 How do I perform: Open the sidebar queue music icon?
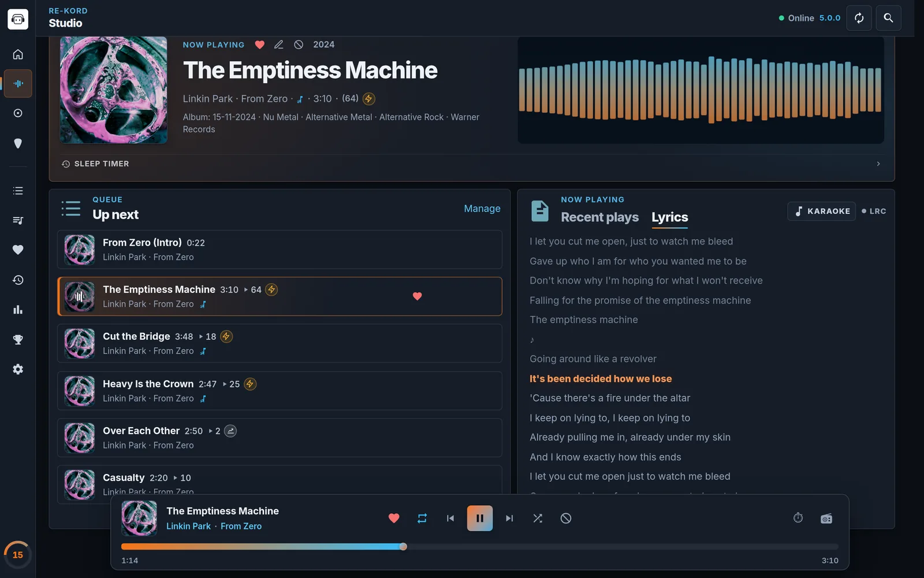18,220
